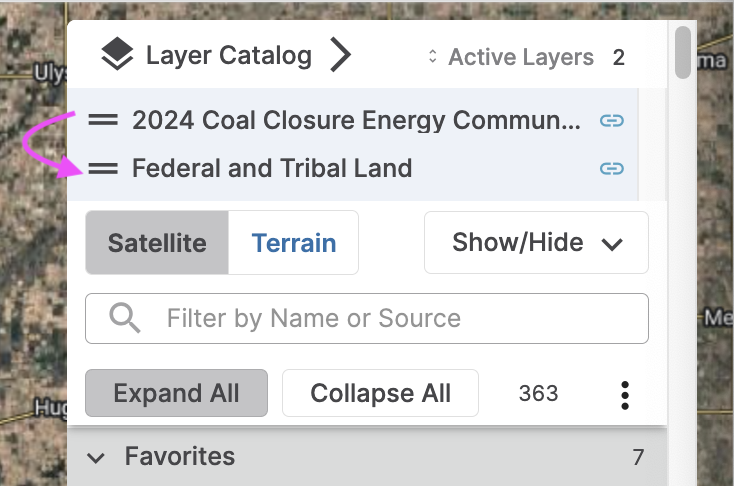Collapse the Favorites section

click(96, 458)
